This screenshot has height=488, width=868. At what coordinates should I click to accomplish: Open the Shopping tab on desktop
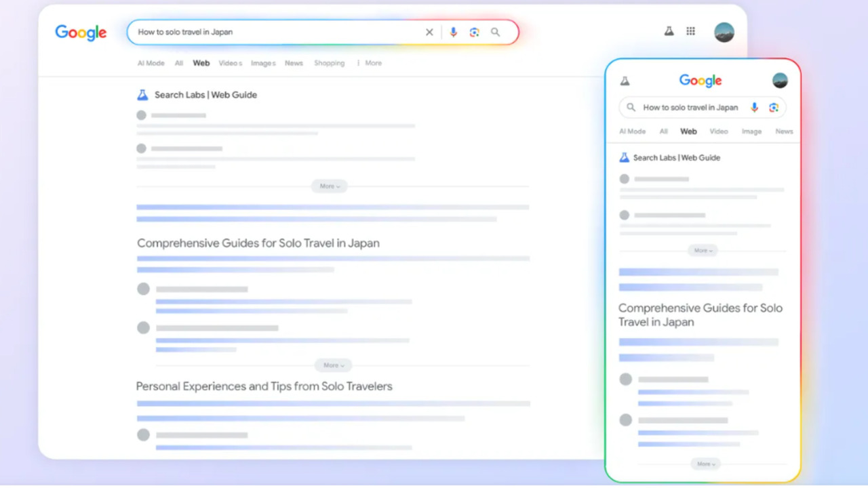click(329, 63)
